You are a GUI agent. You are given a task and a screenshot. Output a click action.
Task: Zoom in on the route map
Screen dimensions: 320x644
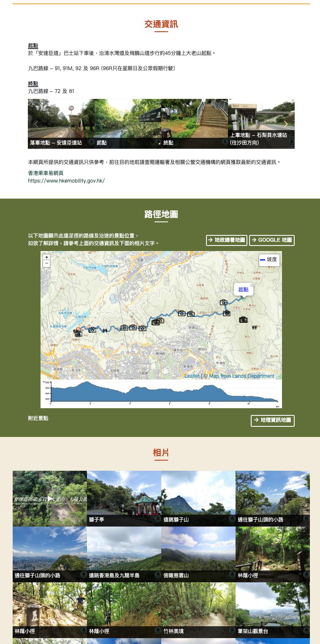[x=47, y=257]
